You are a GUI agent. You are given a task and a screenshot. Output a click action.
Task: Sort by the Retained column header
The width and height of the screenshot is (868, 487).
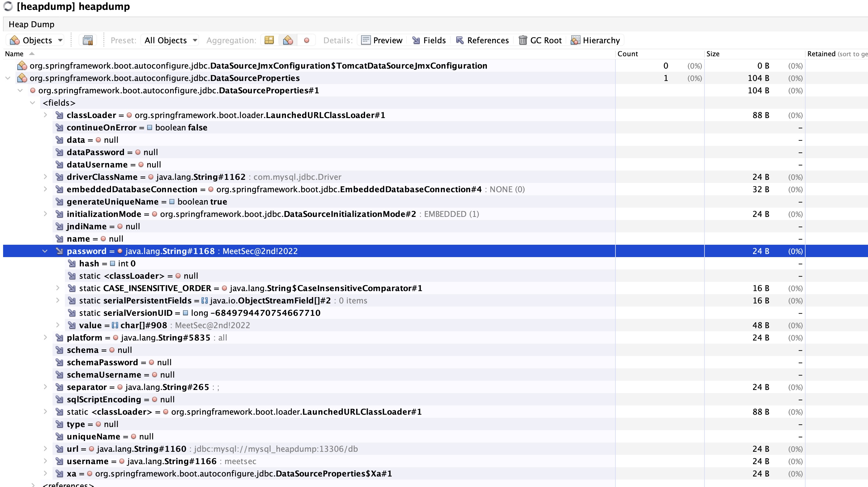(x=837, y=54)
